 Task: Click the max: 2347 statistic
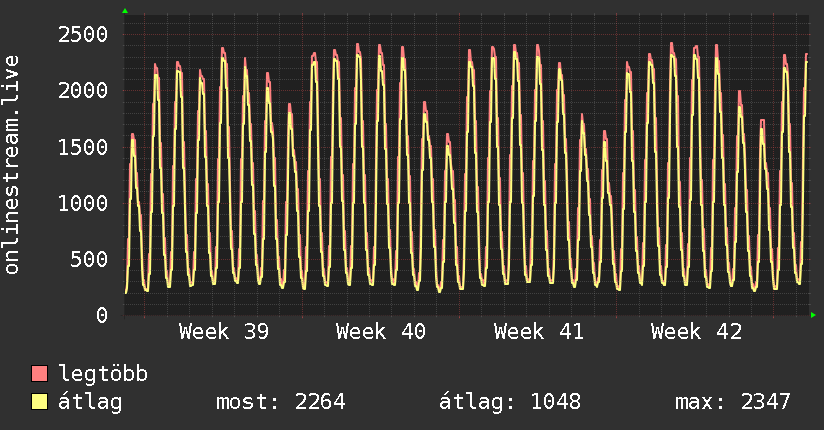click(x=733, y=402)
